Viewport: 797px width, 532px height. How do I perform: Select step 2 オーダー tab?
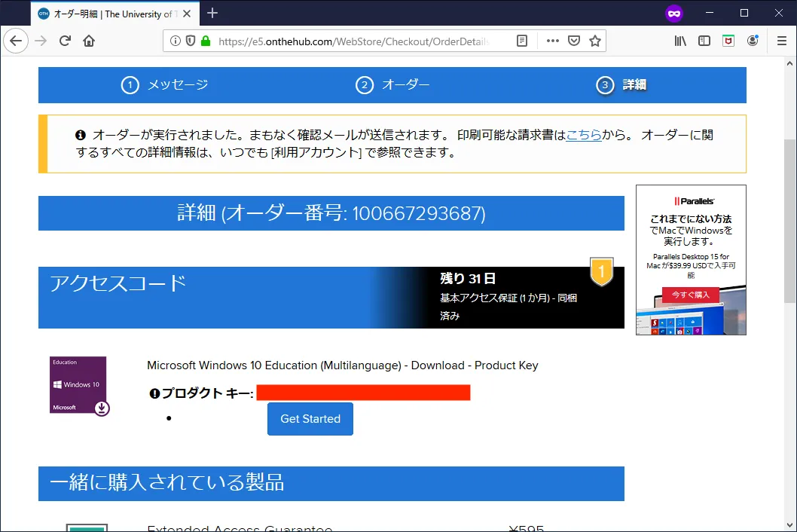pos(393,85)
